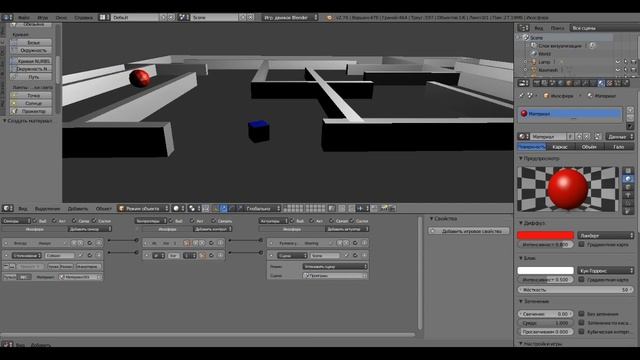Set material preview to cube

(x=628, y=187)
